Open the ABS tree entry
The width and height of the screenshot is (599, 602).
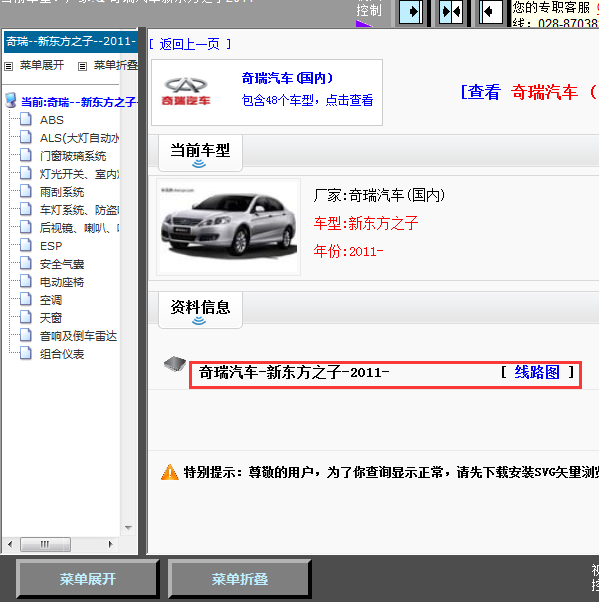(52, 120)
